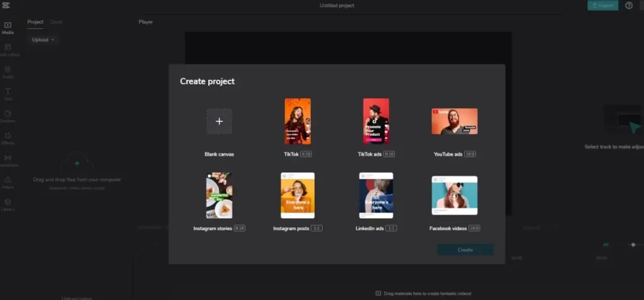Click the timeline zoom slider handle
Image resolution: width=644 pixels, height=300 pixels.
633,245
